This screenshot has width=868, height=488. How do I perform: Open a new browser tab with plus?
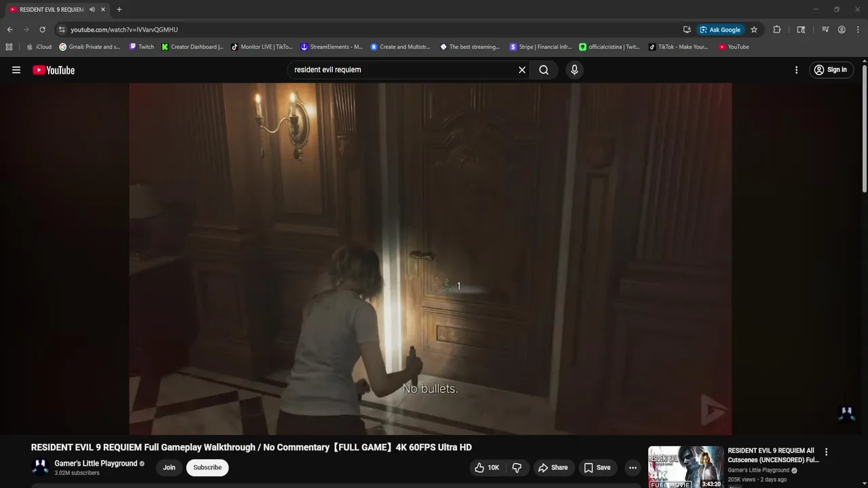[x=119, y=9]
